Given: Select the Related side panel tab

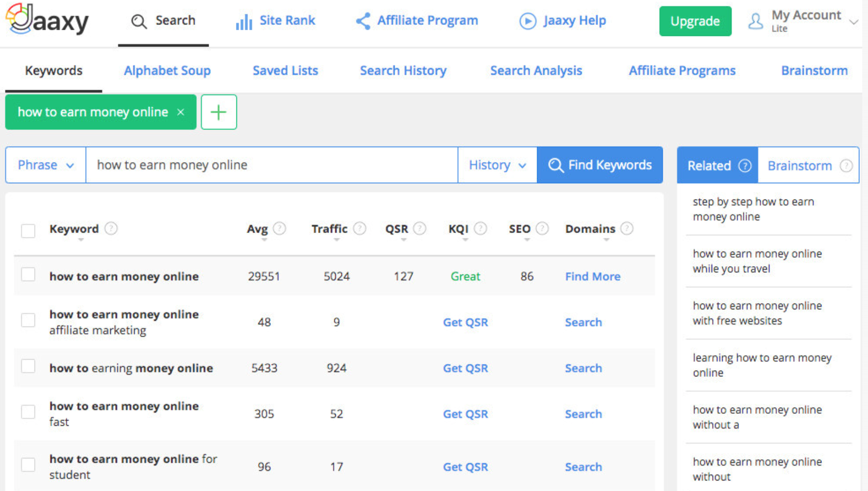Looking at the screenshot, I should pyautogui.click(x=717, y=165).
